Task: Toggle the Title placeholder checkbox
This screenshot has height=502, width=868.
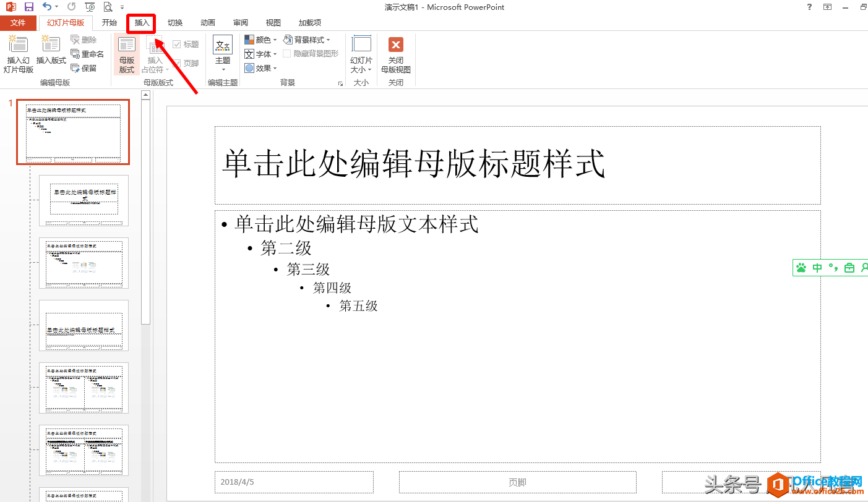Action: 176,43
